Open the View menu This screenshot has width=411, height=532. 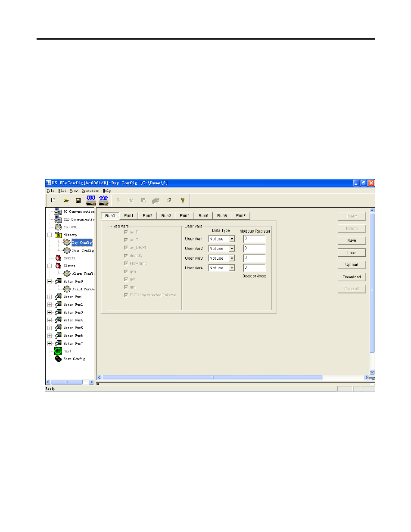point(74,190)
